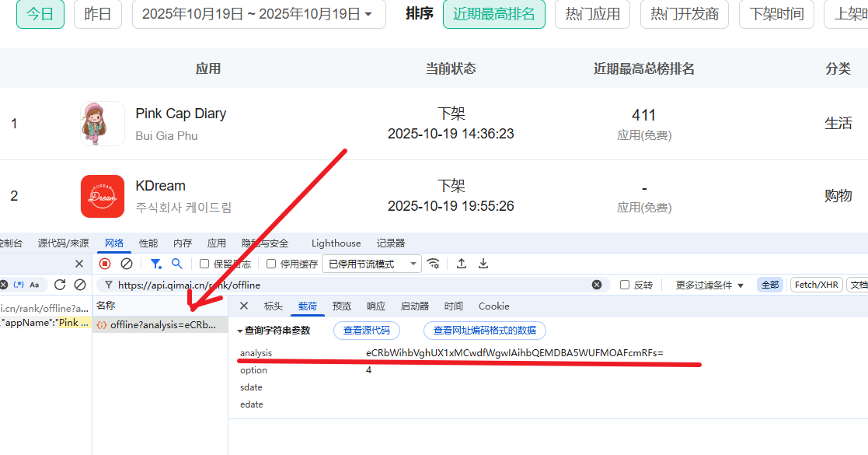Click the 昨日 date button
This screenshot has height=455, width=868.
98,14
